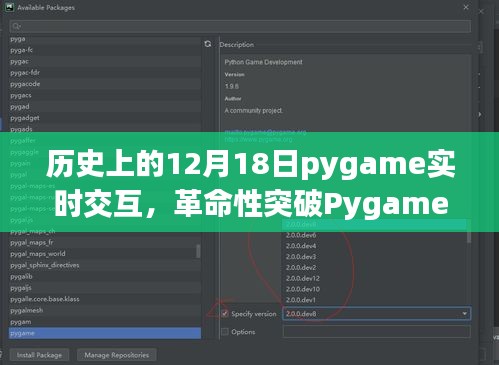Viewport: 499px width, 365px height.
Task: Choose the pygalmesh package
Action: pos(105,310)
